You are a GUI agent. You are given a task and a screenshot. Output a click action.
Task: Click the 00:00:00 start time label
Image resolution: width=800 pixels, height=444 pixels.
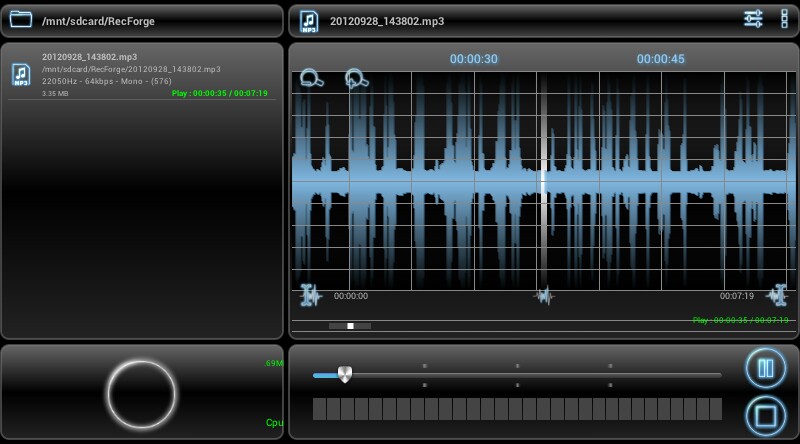[351, 296]
